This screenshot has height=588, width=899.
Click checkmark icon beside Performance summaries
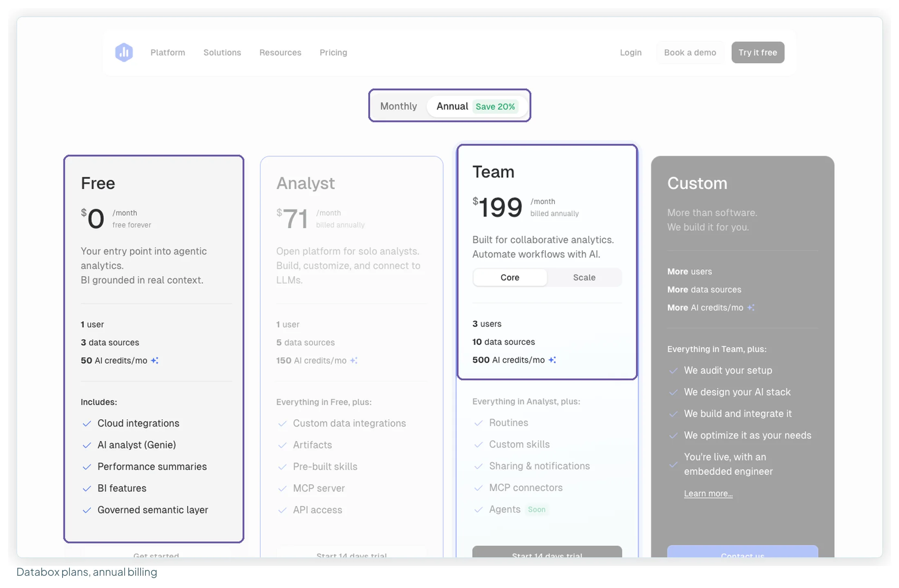87,467
